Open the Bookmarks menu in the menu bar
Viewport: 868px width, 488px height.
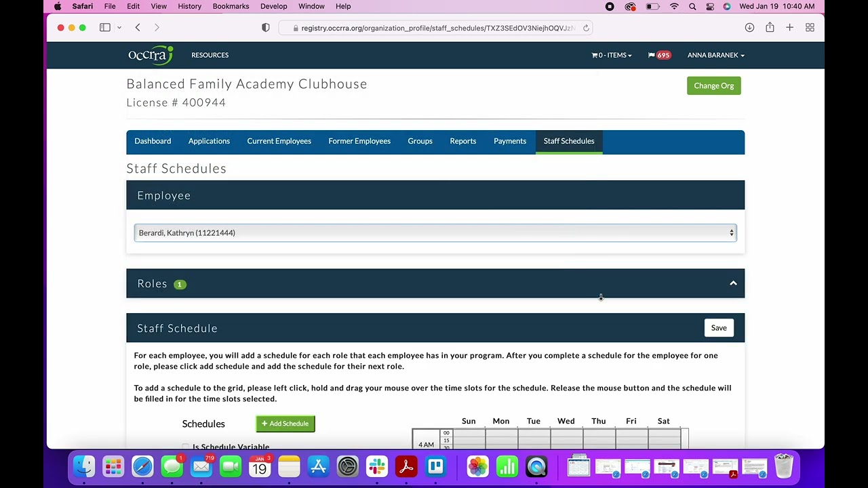231,6
